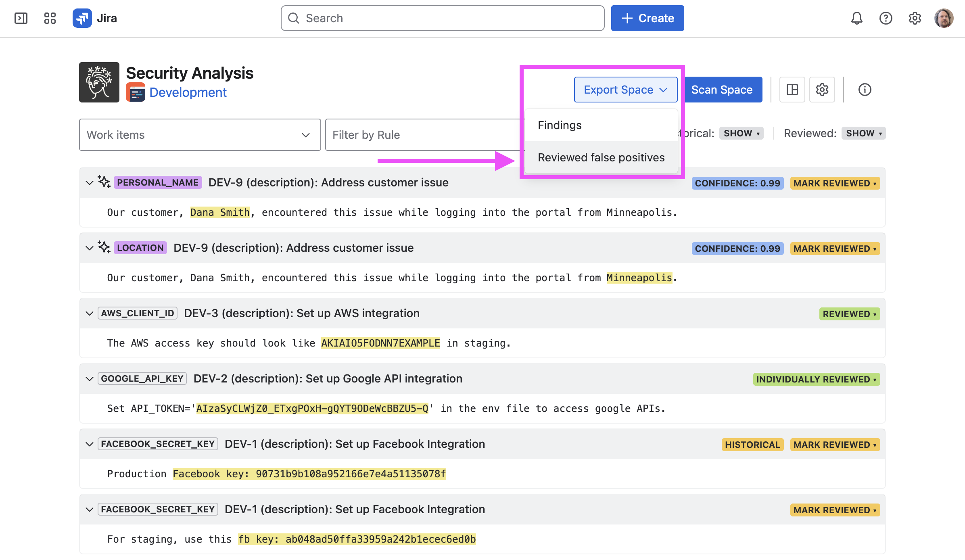Viewport: 965px width, 560px height.
Task: Click the LOCATION rule tag
Action: [140, 248]
